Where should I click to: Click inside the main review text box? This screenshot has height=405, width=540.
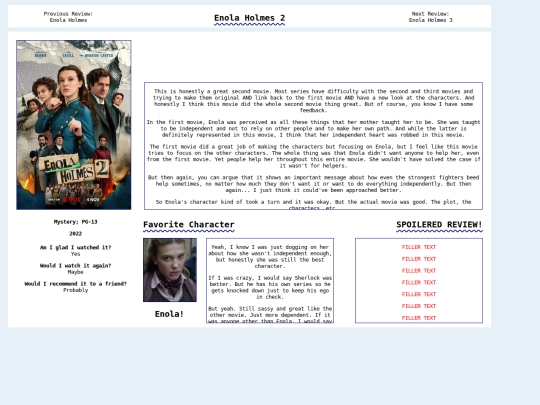pyautogui.click(x=313, y=146)
